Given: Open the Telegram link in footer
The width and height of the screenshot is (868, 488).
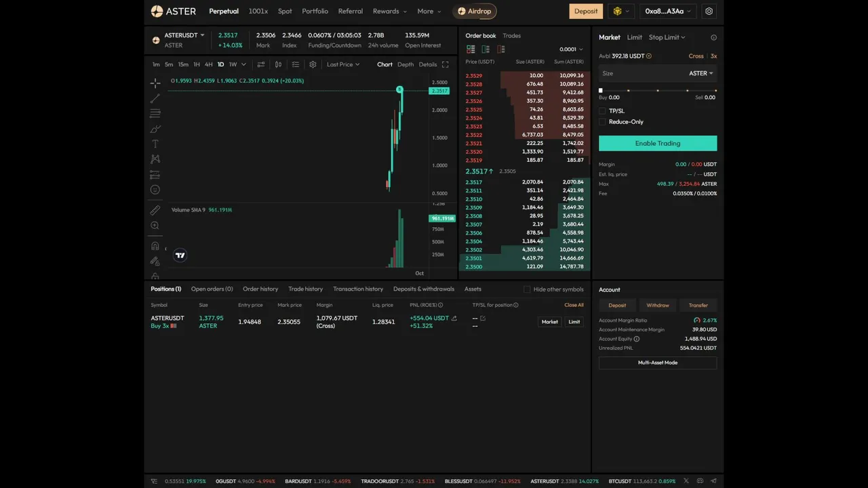Looking at the screenshot, I should click(713, 481).
